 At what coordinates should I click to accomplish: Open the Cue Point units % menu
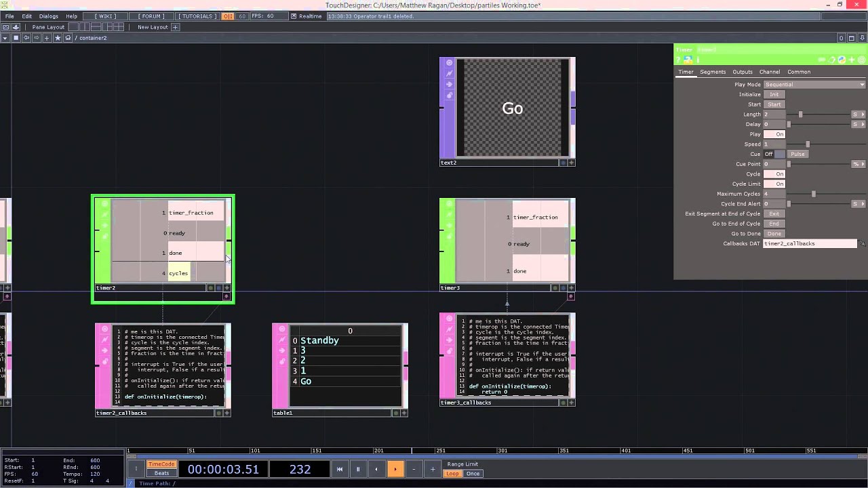click(858, 164)
